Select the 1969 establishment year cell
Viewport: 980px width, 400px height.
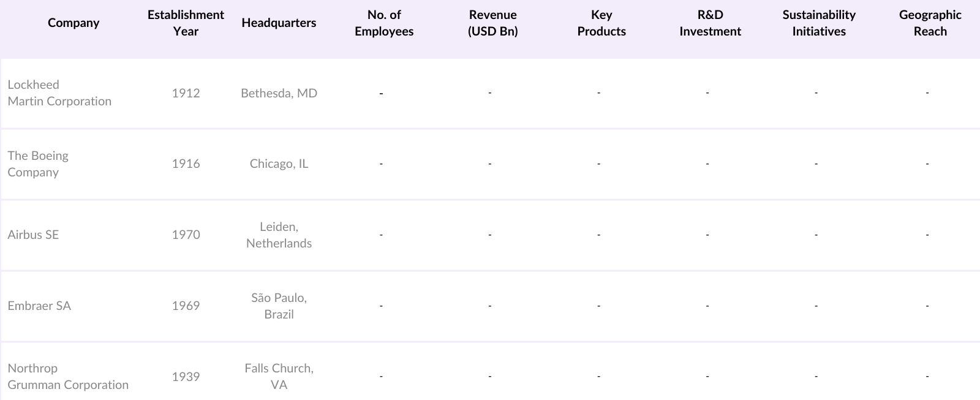(x=186, y=306)
